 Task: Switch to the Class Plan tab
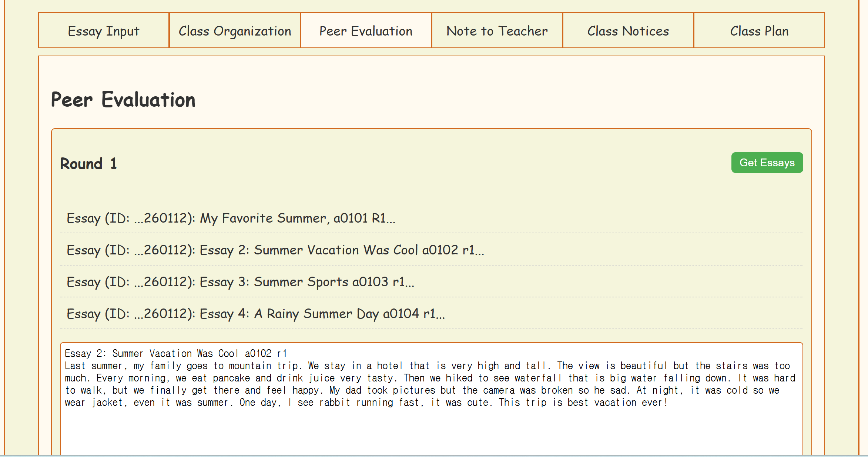759,31
